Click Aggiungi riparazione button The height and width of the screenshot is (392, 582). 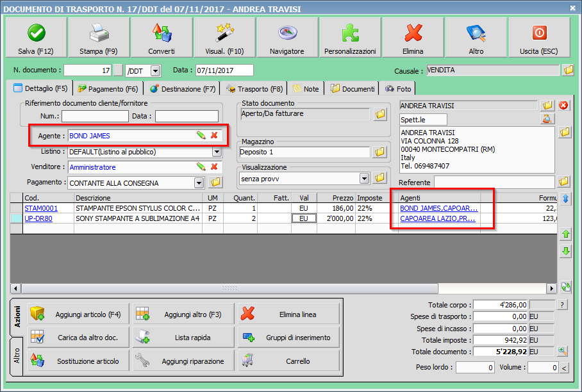(183, 361)
